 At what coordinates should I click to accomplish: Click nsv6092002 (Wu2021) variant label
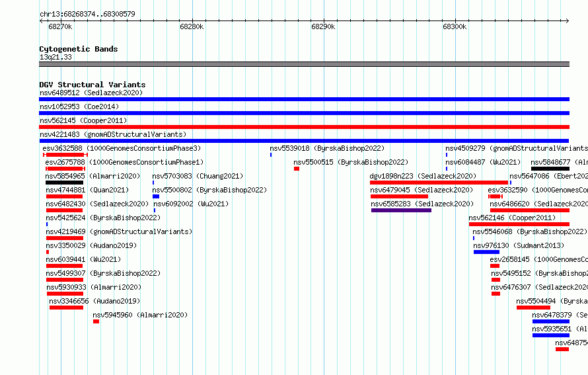click(191, 204)
